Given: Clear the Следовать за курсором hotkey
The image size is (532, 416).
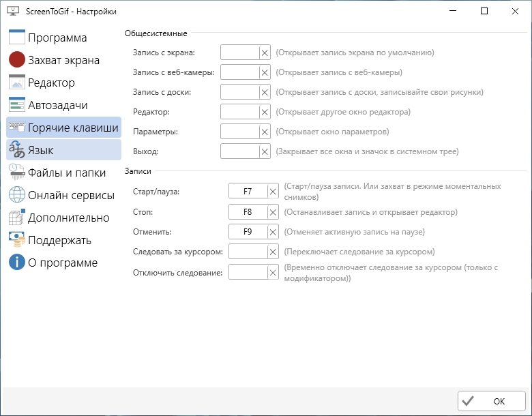Looking at the screenshot, I should coord(273,252).
